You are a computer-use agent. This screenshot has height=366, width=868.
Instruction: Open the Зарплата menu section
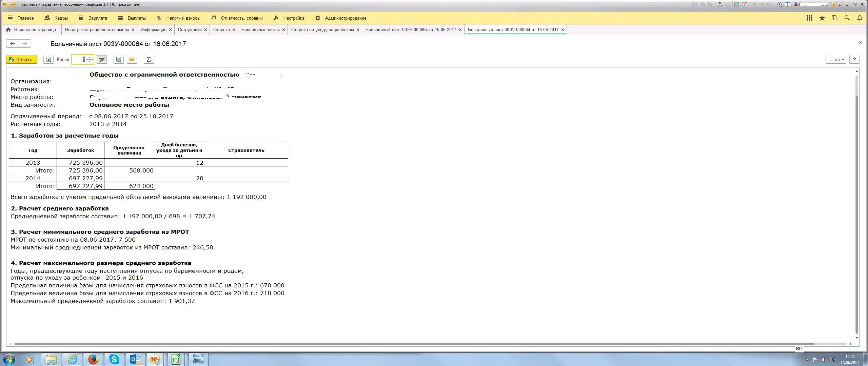point(93,18)
